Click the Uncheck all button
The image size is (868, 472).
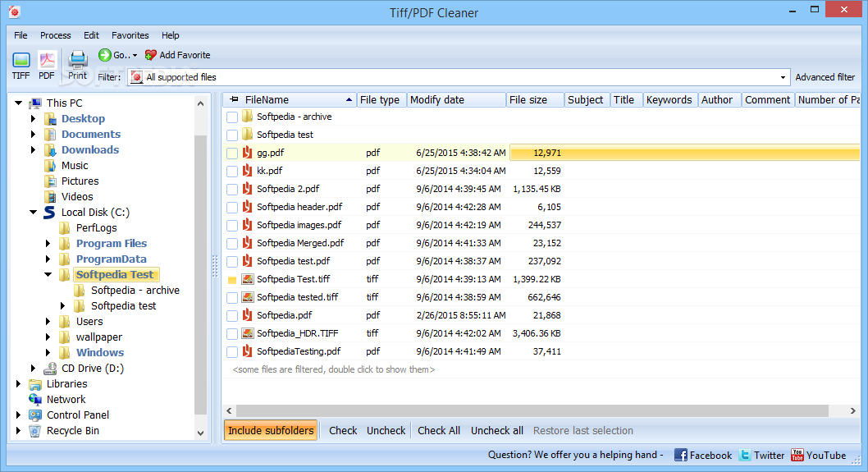pyautogui.click(x=497, y=430)
